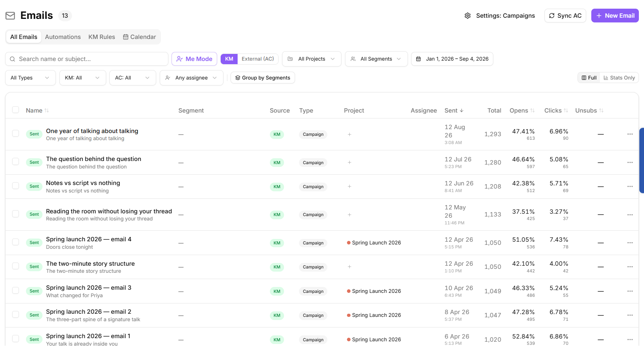Expand the KM: All dropdown
This screenshot has height=346, width=644.
tap(83, 78)
